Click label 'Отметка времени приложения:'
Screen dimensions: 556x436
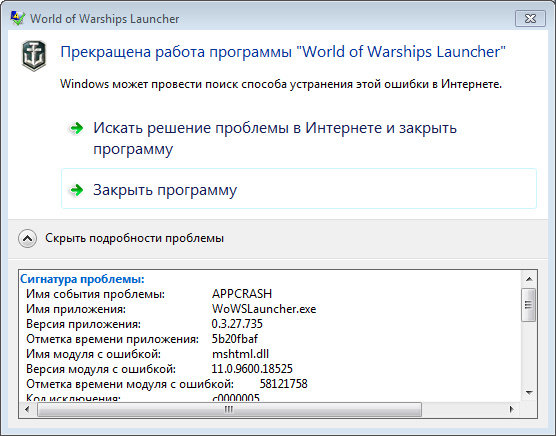[x=112, y=339]
